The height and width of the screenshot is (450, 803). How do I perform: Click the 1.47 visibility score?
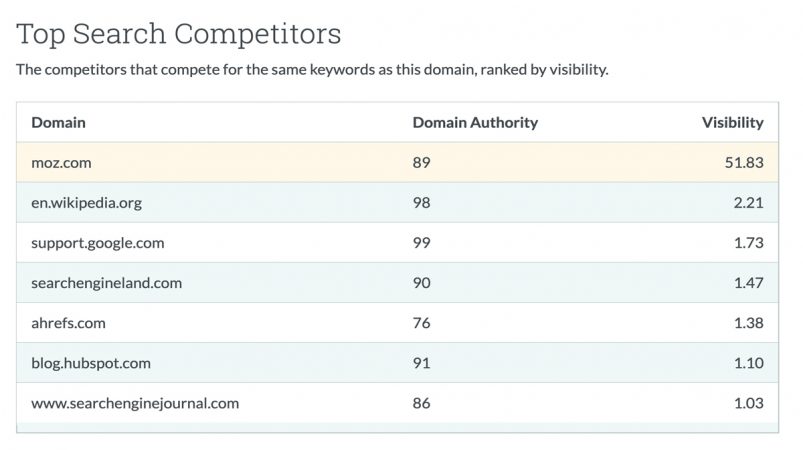pos(749,283)
